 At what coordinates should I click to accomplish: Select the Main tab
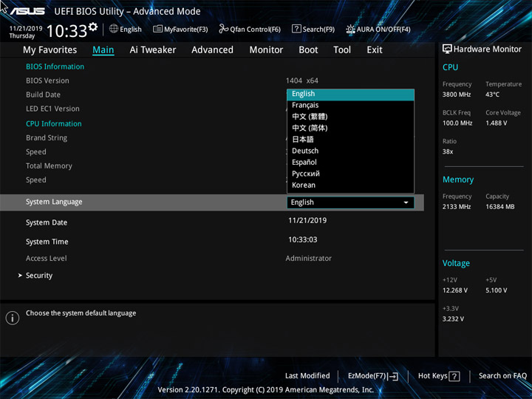click(103, 50)
